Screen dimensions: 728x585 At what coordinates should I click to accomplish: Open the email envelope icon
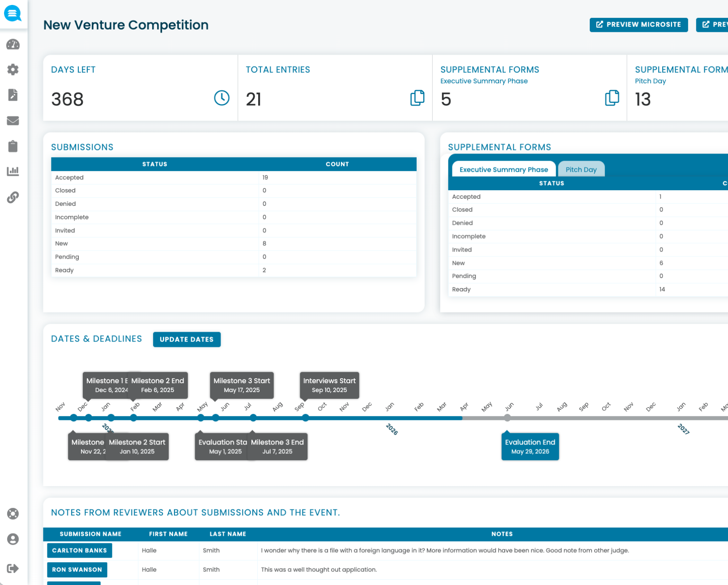click(x=13, y=120)
